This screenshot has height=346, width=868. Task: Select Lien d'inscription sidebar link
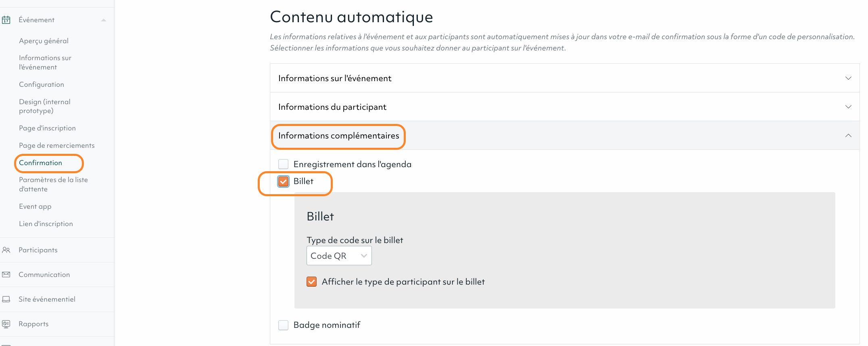coord(46,224)
